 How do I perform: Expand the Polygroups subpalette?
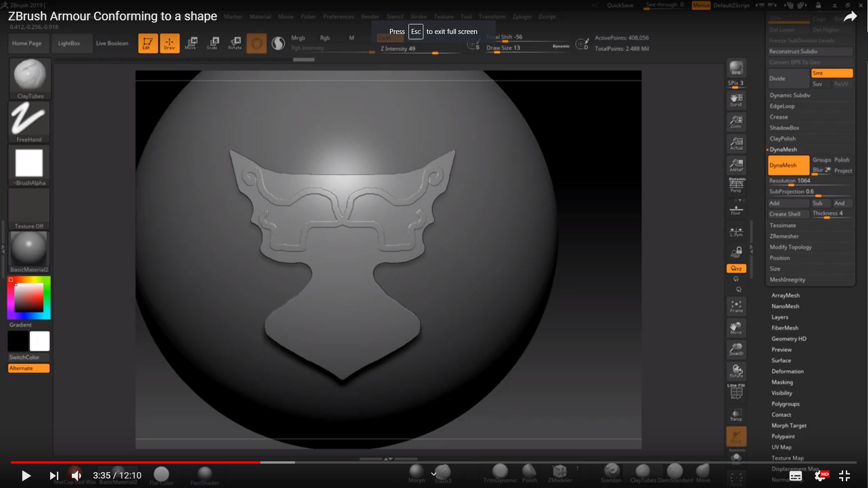(785, 404)
